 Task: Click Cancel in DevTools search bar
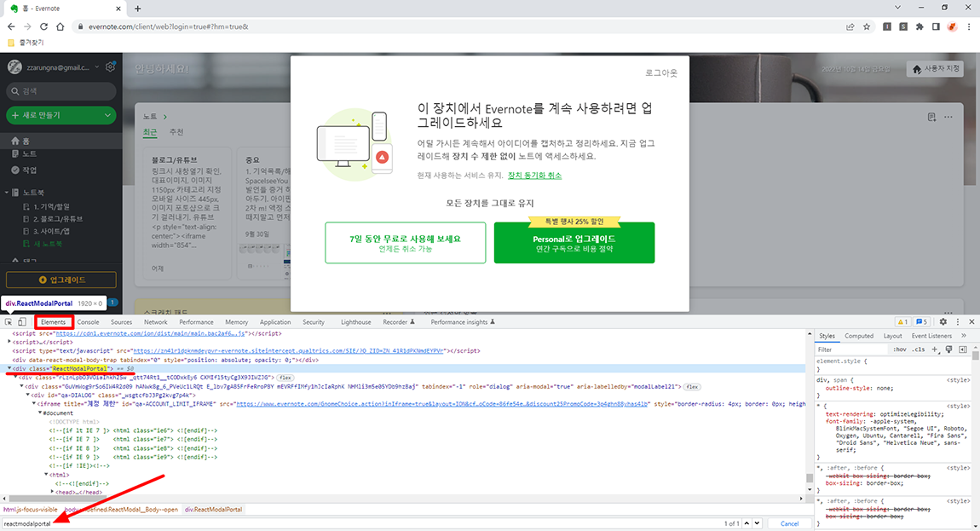point(789,523)
